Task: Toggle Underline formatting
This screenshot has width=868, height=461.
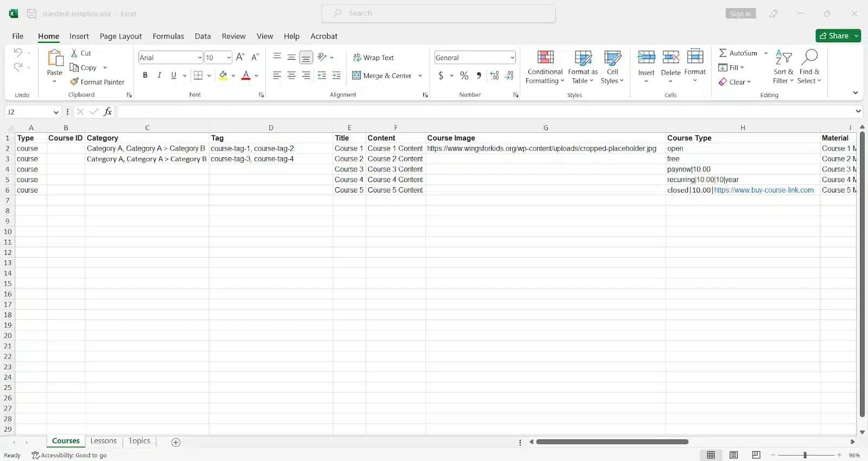Action: (x=174, y=75)
